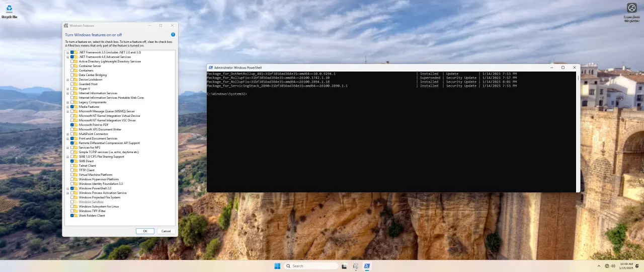
Task: Cancel the Windows Features dialog
Action: tap(166, 231)
